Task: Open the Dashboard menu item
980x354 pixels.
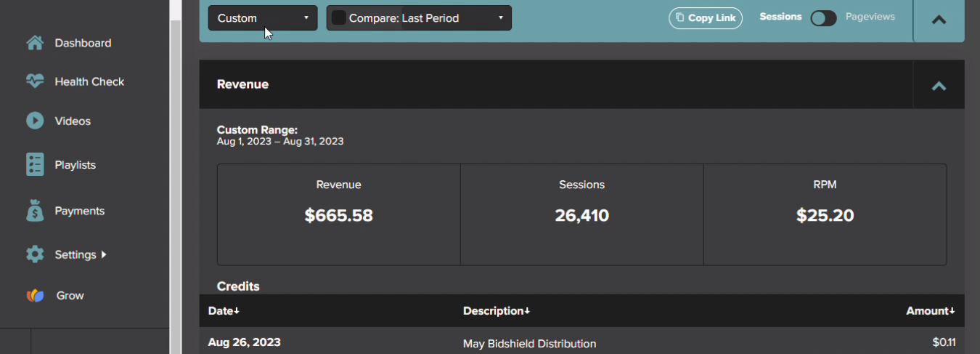Action: (83, 43)
